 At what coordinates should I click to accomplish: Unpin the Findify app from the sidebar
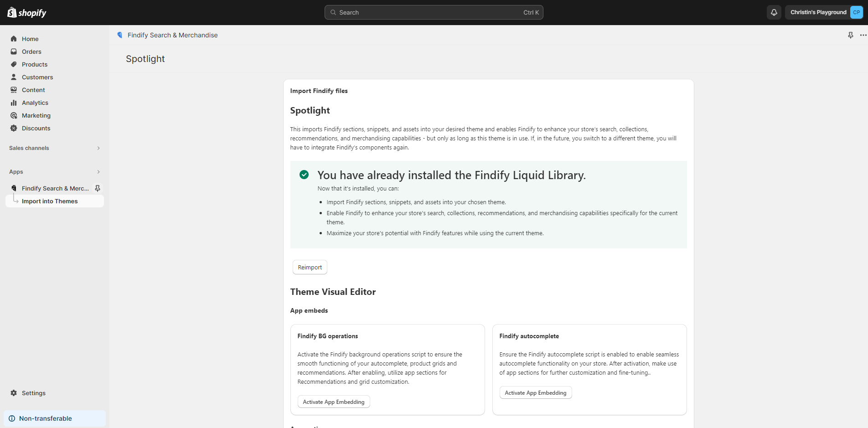pos(98,188)
